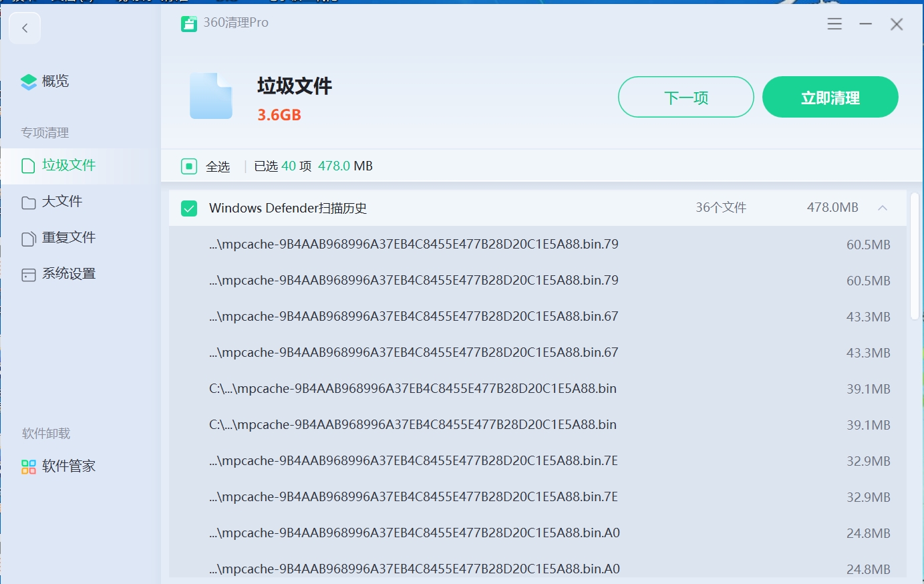This screenshot has height=584, width=924.
Task: Click 已选 40 项 selection summary
Action: tap(283, 166)
